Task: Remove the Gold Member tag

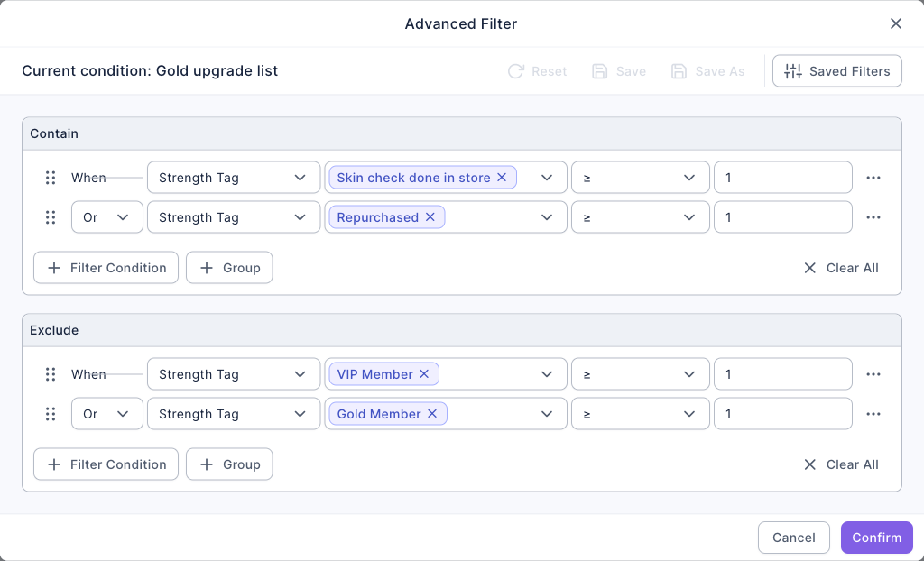Action: pyautogui.click(x=432, y=414)
